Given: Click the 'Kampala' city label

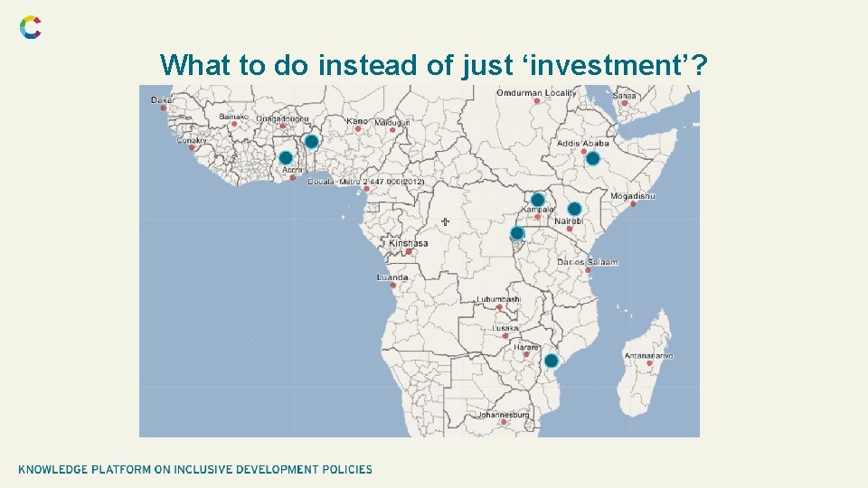Looking at the screenshot, I should pos(537,210).
